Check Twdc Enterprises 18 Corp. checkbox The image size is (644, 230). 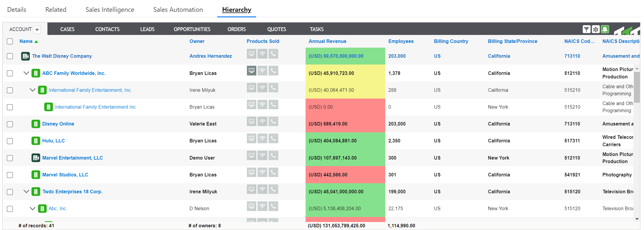[x=10, y=192]
